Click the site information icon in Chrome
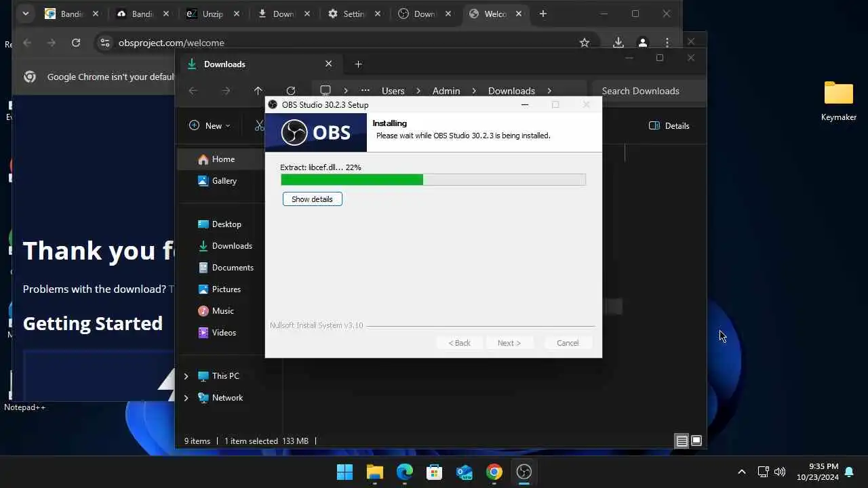This screenshot has height=488, width=868. coord(104,43)
